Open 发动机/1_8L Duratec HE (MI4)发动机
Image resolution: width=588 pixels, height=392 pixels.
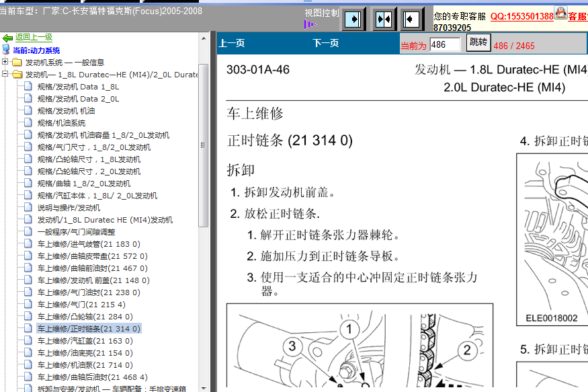tap(105, 220)
